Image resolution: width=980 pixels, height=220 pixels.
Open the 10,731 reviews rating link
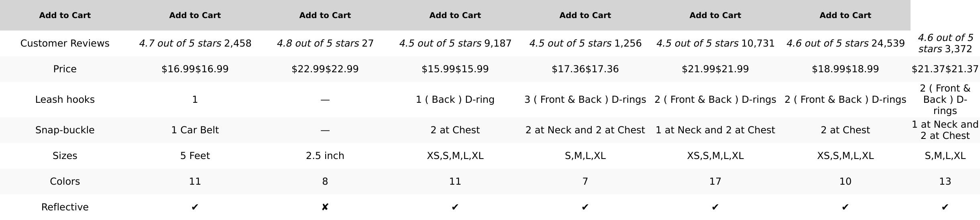pyautogui.click(x=715, y=43)
